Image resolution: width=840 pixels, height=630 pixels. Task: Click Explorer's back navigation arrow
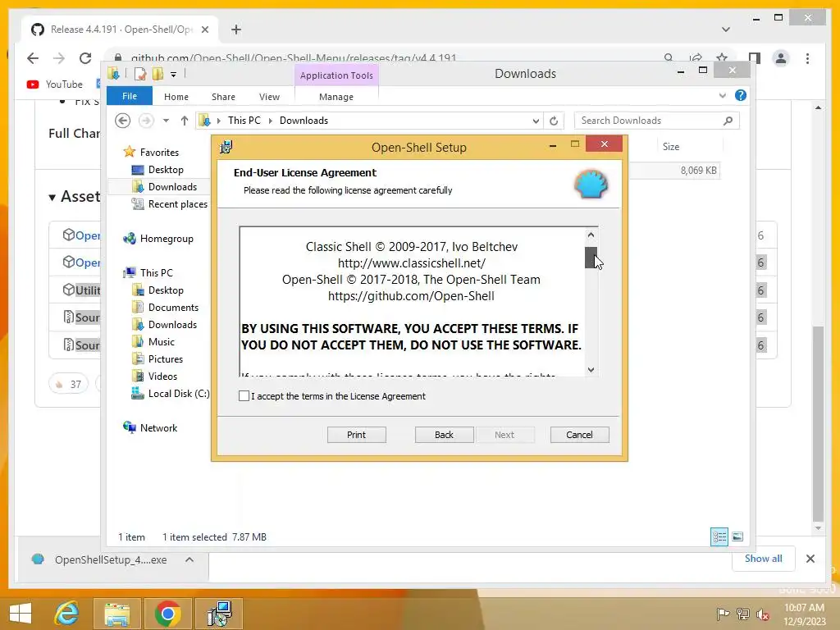pyautogui.click(x=123, y=121)
